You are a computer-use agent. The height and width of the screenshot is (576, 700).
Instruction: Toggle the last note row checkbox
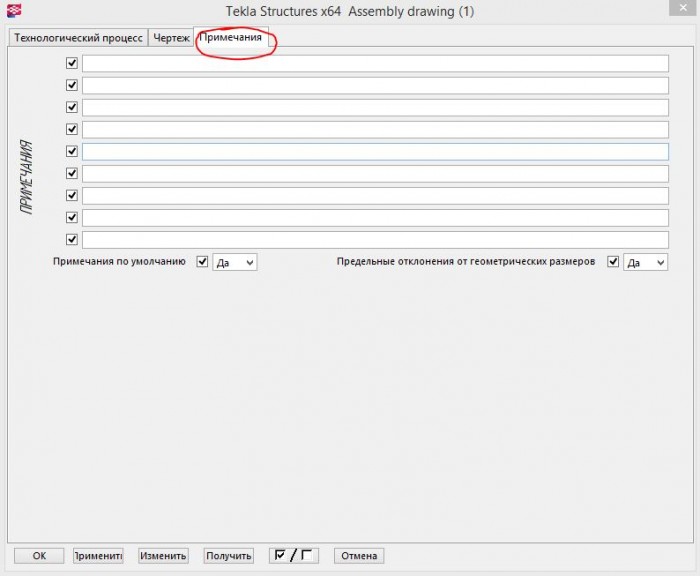point(72,239)
